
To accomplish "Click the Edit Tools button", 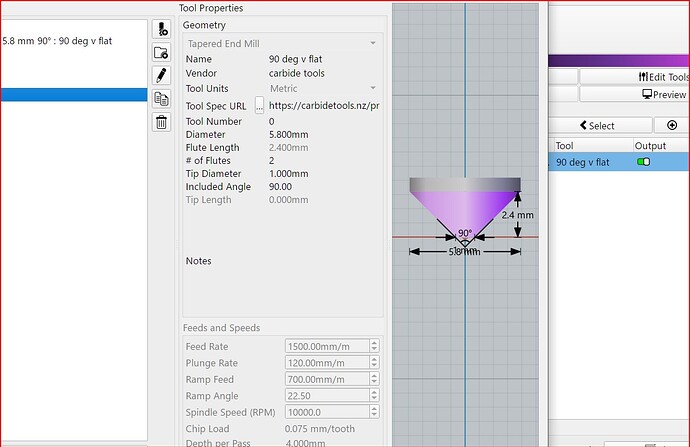I will [x=634, y=77].
